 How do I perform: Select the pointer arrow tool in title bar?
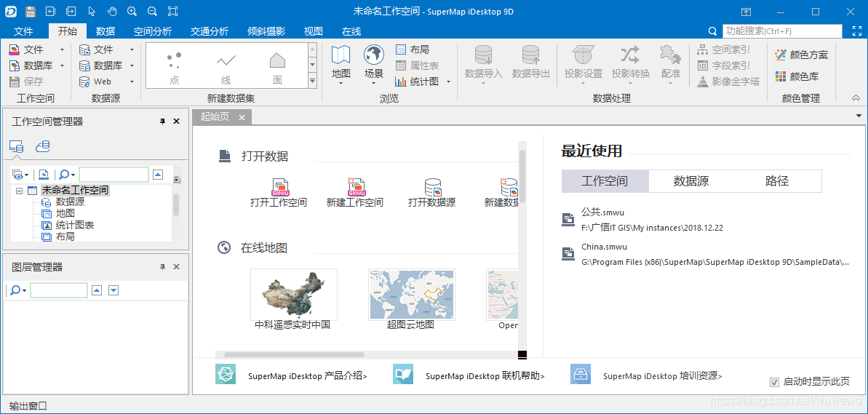pyautogui.click(x=92, y=11)
